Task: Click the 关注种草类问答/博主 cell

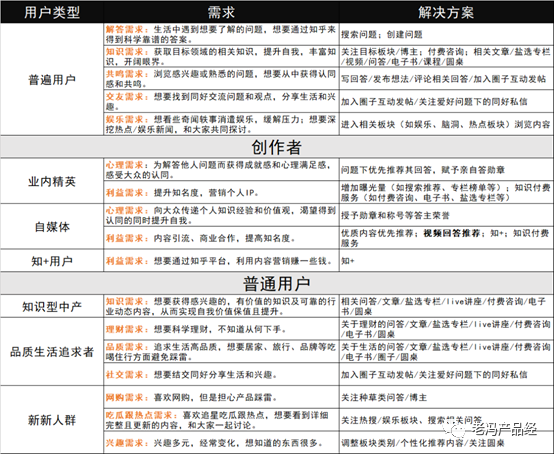Action: (446, 397)
